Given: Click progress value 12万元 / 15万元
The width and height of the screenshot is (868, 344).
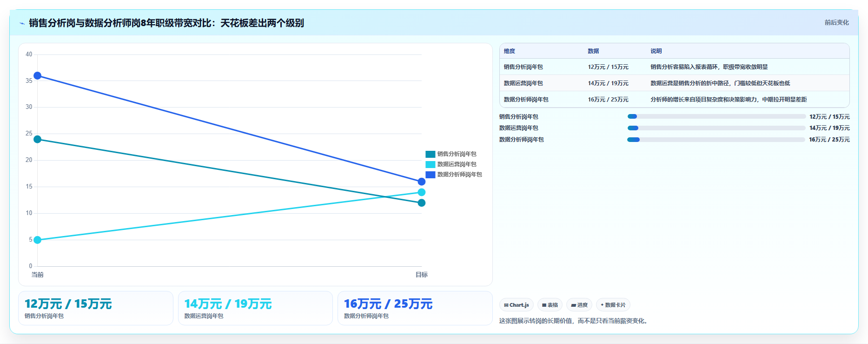Looking at the screenshot, I should pyautogui.click(x=829, y=117).
